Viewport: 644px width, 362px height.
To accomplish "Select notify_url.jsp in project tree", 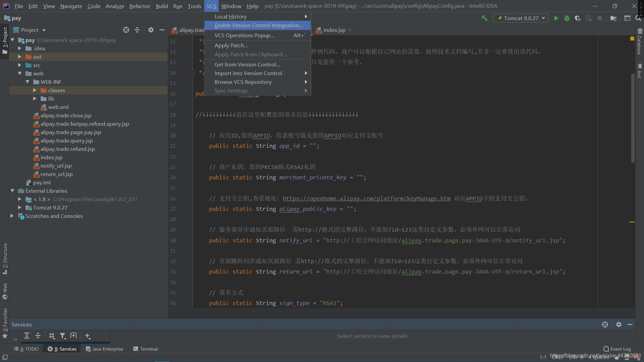I will pyautogui.click(x=56, y=166).
